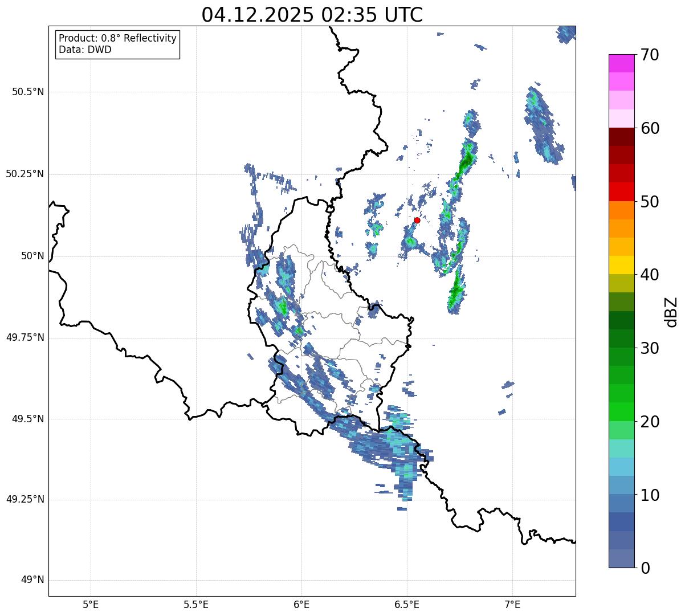This screenshot has height=616, width=685.
Task: Click the '7°E' longitude label
Action: [512, 604]
